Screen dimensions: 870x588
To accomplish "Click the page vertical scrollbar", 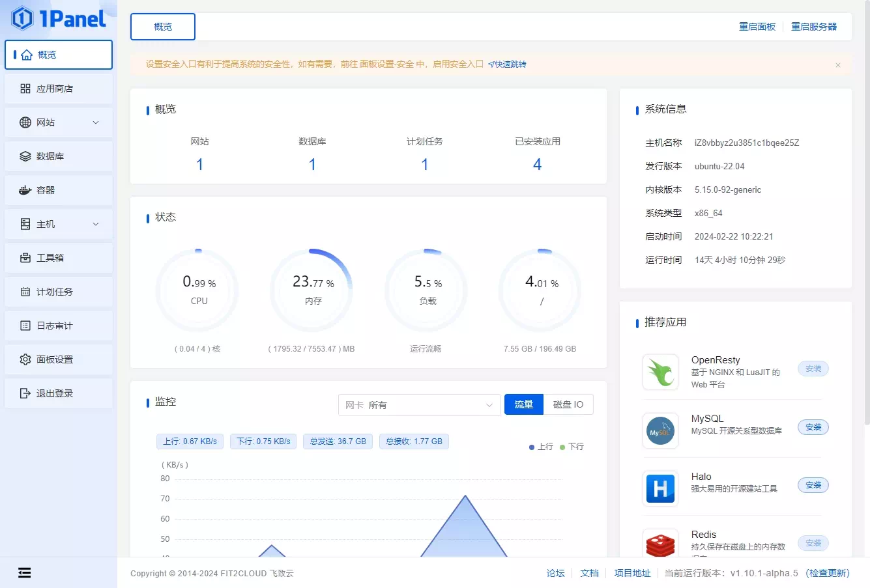I will (866, 212).
